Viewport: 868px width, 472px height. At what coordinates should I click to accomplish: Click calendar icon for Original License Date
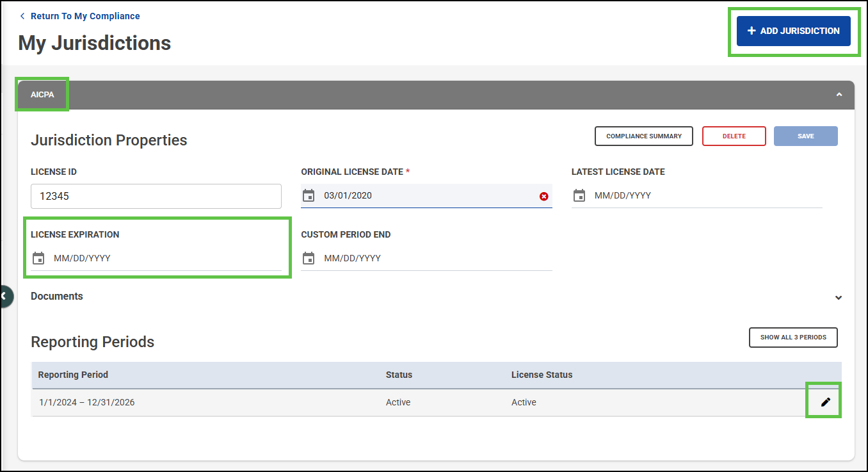(309, 196)
